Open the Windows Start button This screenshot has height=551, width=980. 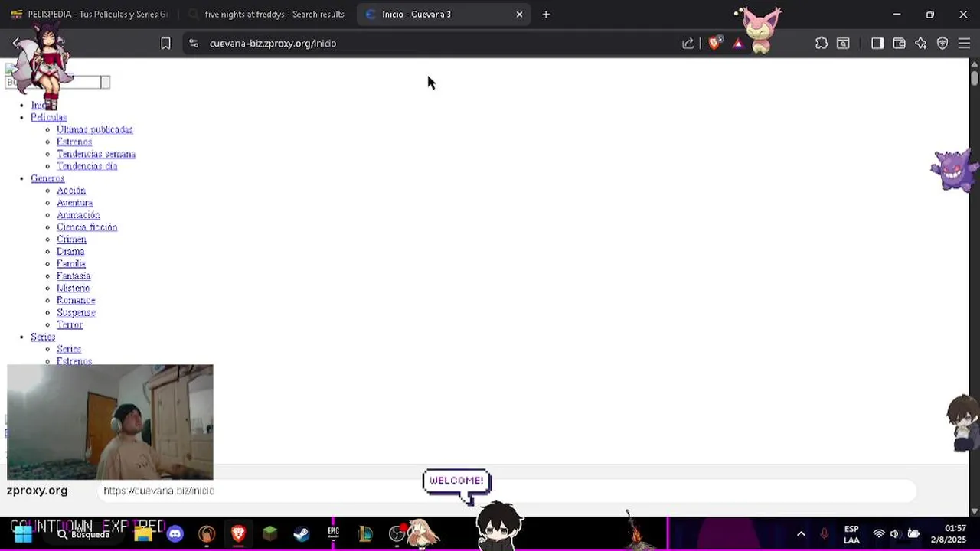(23, 533)
